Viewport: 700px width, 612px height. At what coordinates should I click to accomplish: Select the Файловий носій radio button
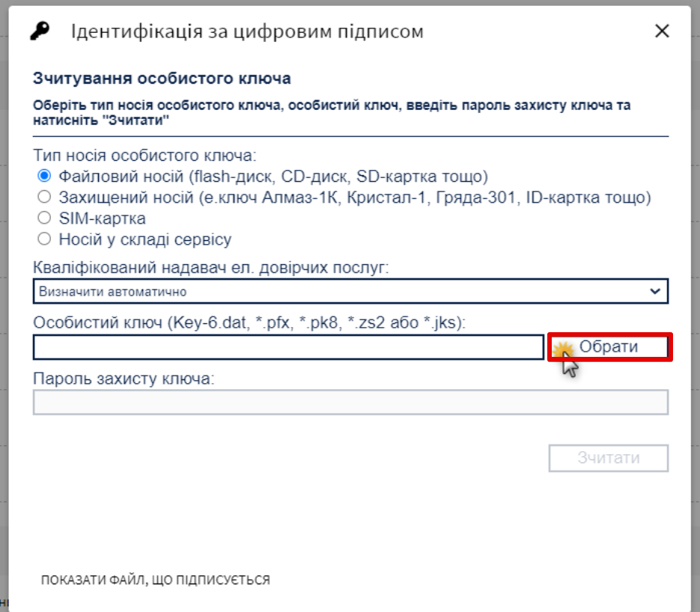(44, 177)
